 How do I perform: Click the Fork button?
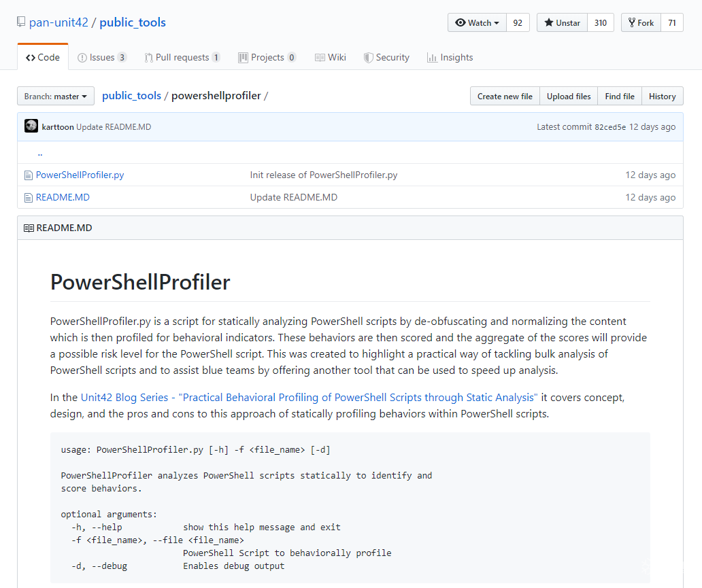641,22
